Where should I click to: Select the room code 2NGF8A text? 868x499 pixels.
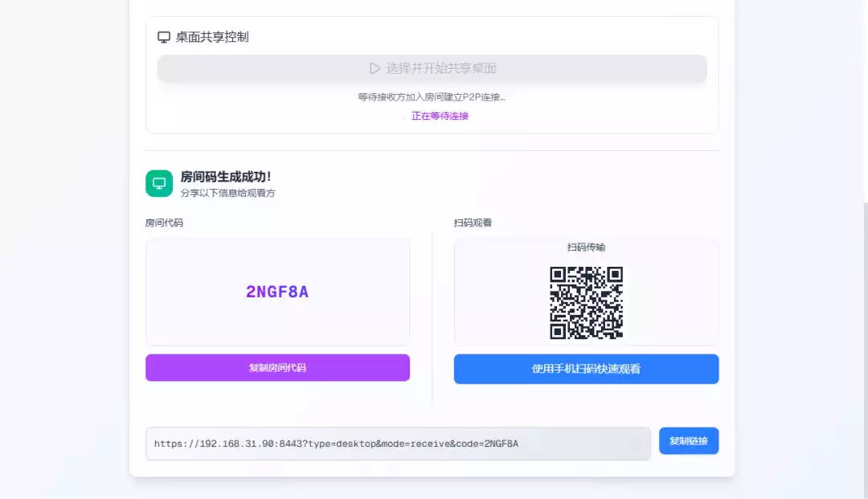[277, 292]
